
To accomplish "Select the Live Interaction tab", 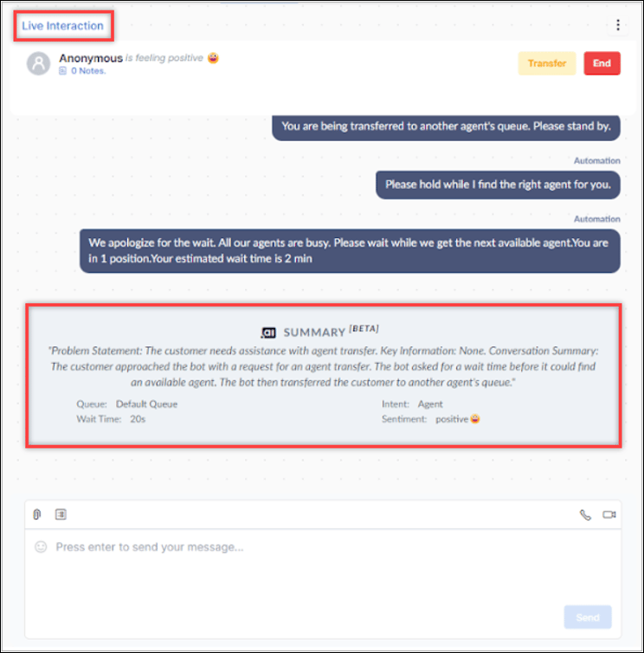I will [63, 26].
